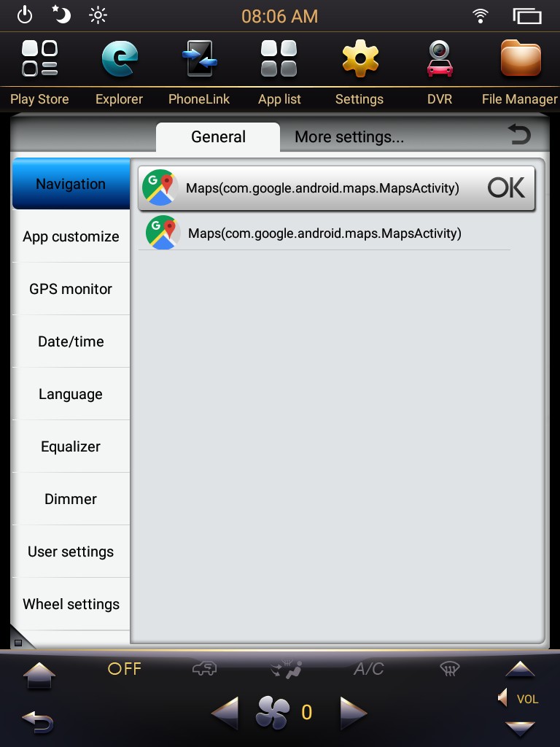Image resolution: width=560 pixels, height=747 pixels.
Task: Raise volume with up arrow
Action: pyautogui.click(x=520, y=669)
